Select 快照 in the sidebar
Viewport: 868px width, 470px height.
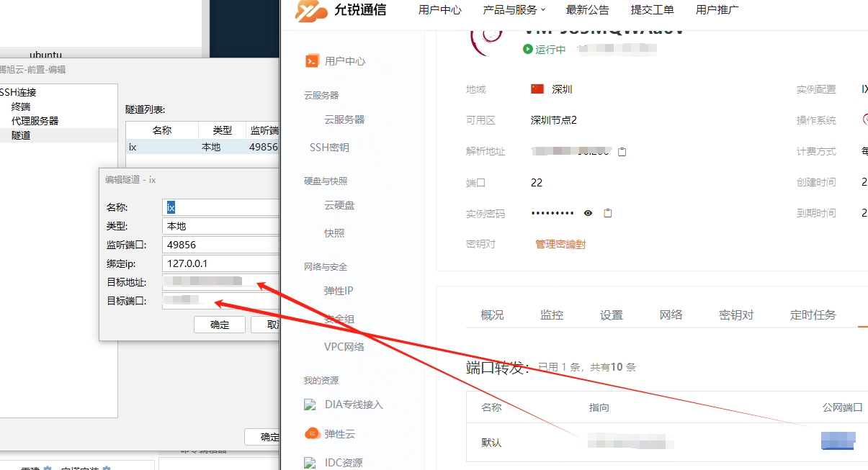334,233
